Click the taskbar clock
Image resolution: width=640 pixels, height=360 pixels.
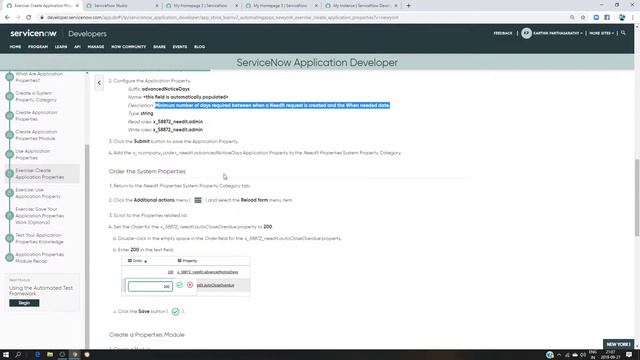click(x=610, y=355)
